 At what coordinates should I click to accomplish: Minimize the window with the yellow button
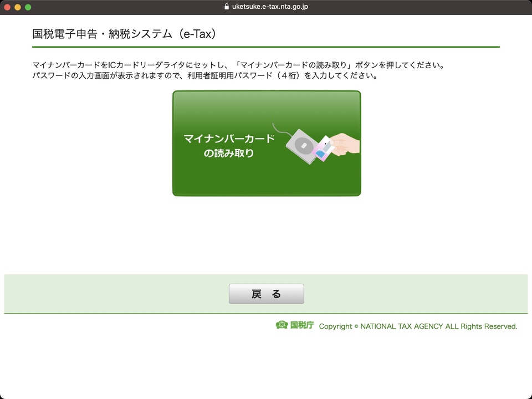(x=18, y=7)
